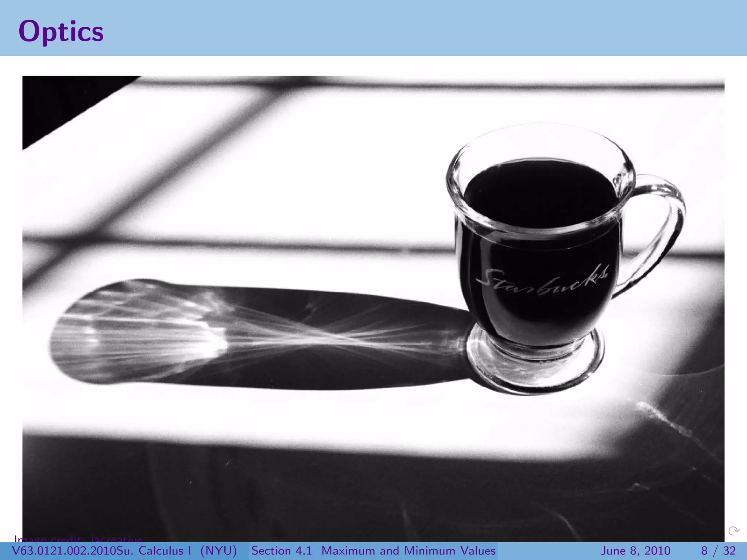
Task: Click the '(NYU)' text in the footer
Action: pos(218,551)
